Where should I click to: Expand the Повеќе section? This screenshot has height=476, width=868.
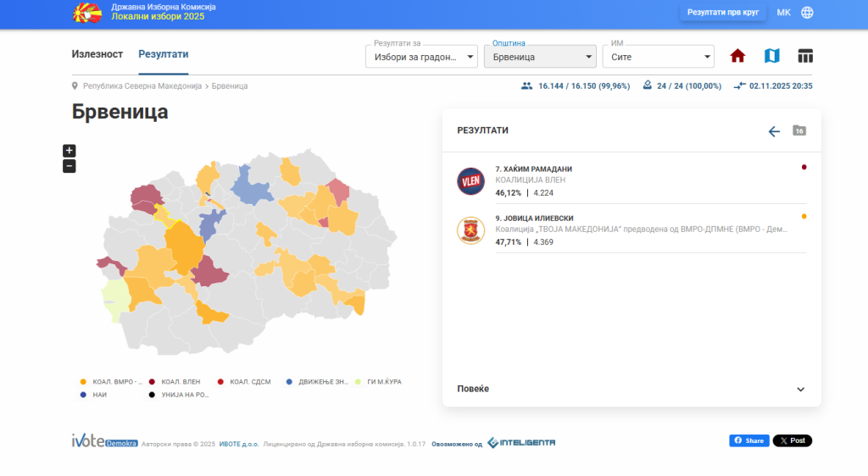(632, 389)
